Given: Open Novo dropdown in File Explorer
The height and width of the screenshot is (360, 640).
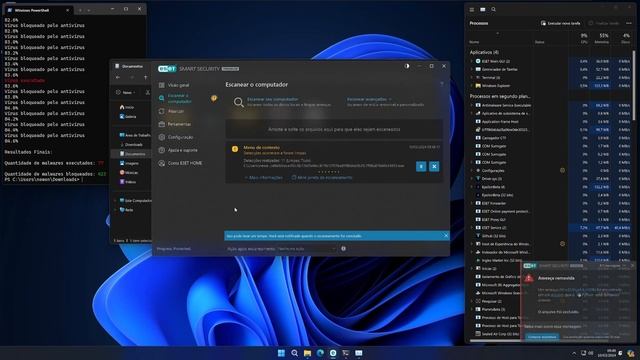Looking at the screenshot, I should (126, 93).
